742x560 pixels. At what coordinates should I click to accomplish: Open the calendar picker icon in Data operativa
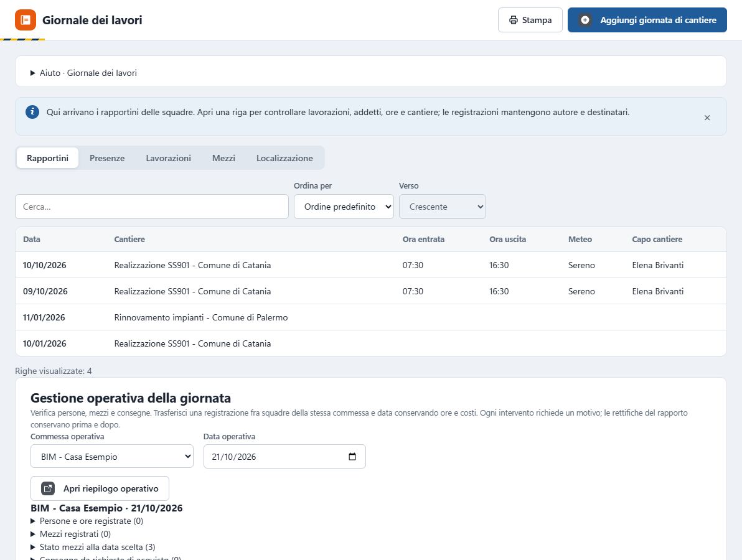click(352, 457)
